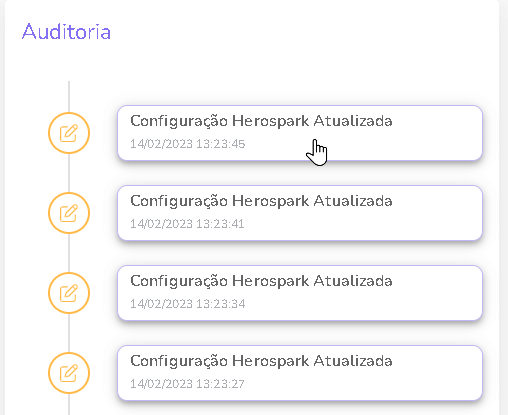Screen dimensions: 508x415
Task: Open the audit card dated 14/02/2023 13:23:41
Action: tap(300, 213)
